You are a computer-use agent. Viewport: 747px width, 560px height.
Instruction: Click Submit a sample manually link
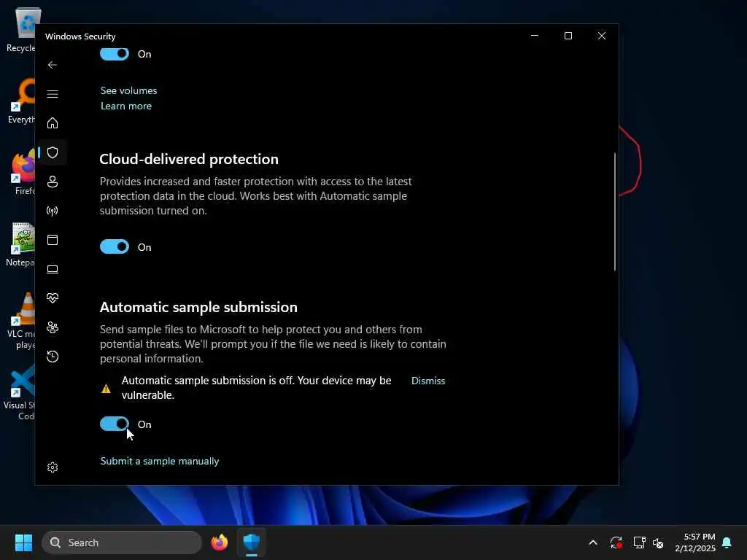click(160, 461)
